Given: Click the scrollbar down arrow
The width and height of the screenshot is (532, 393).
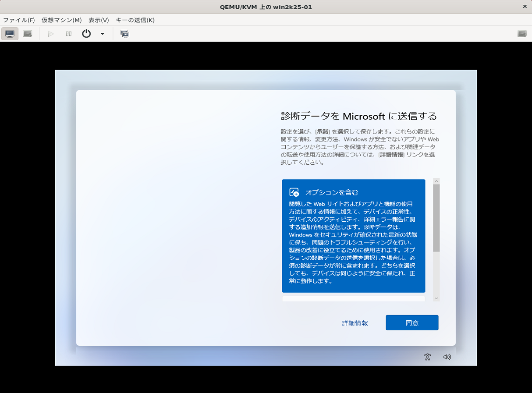Looking at the screenshot, I should click(436, 298).
